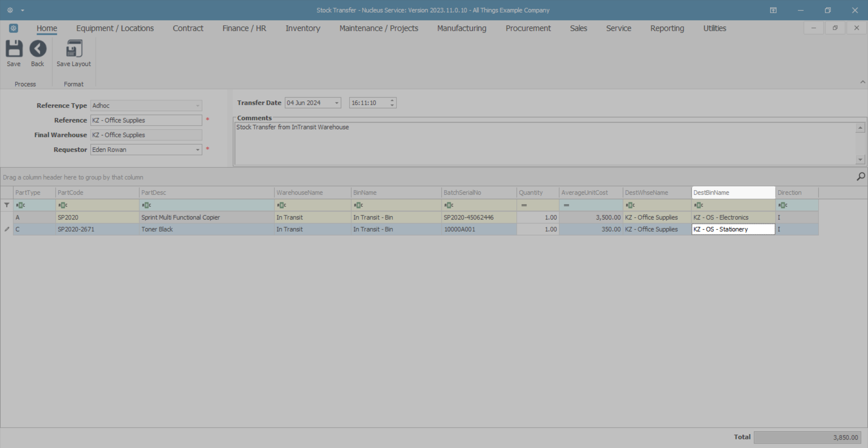Open the Transfer Date calendar dropdown
868x448 pixels.
tap(337, 103)
